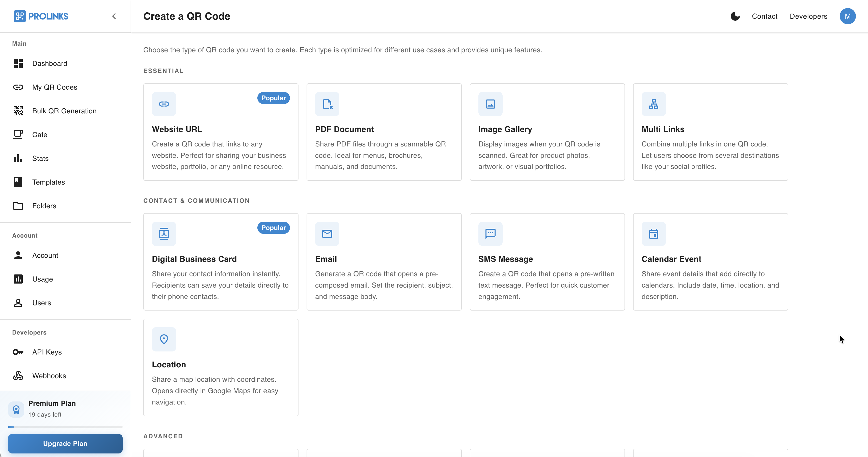Image resolution: width=868 pixels, height=457 pixels.
Task: Open Bulk QR Generation
Action: point(64,111)
